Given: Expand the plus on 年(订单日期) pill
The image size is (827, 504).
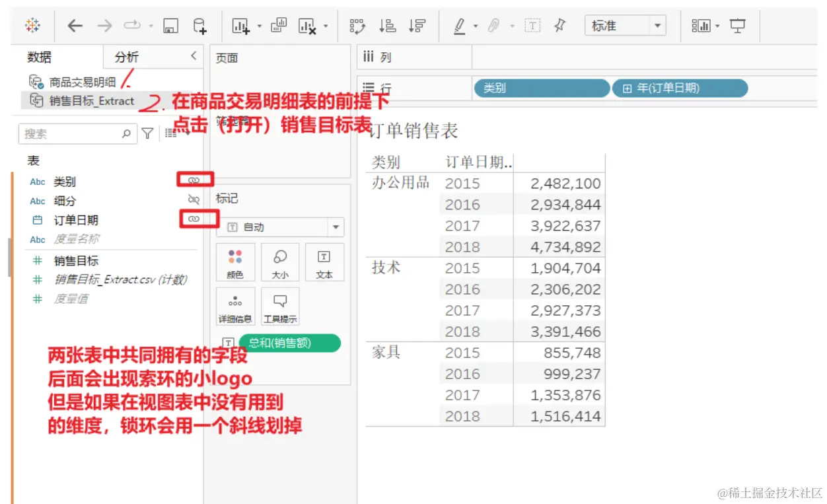Looking at the screenshot, I should point(628,88).
